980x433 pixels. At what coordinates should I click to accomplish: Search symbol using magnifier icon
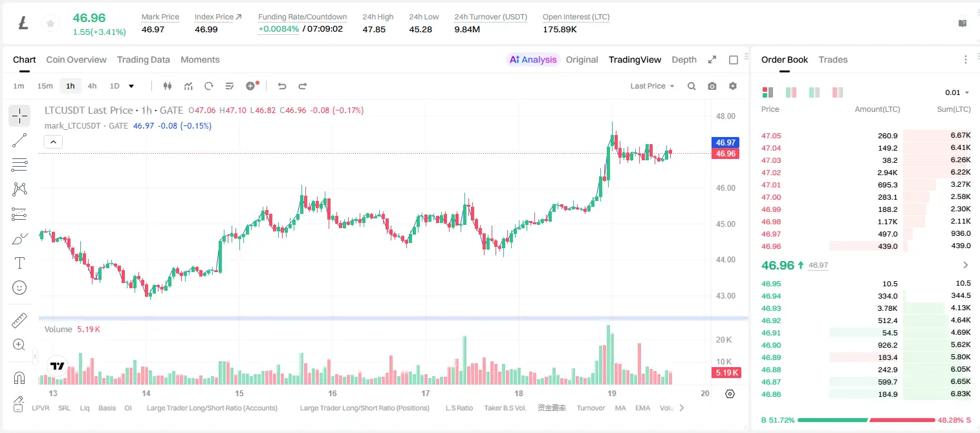click(x=691, y=86)
